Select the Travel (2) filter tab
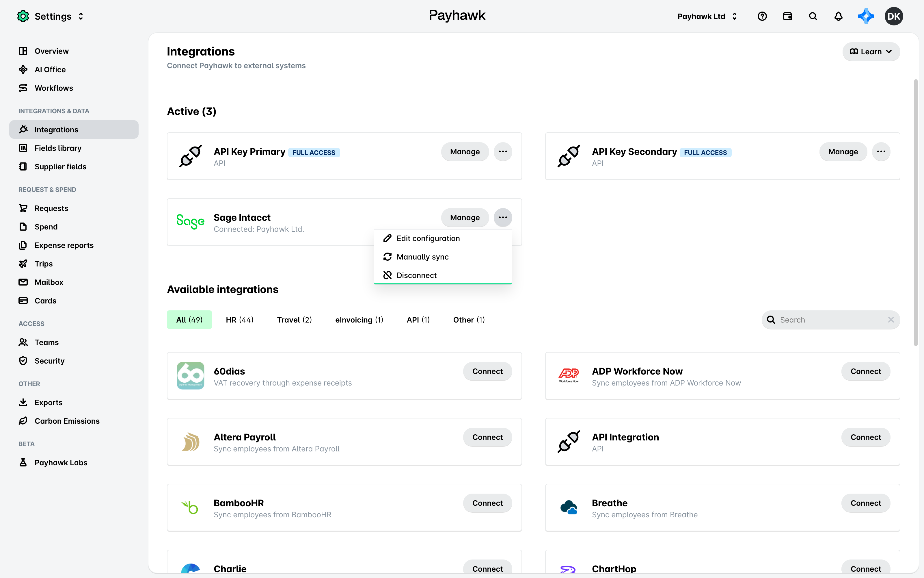Viewport: 924px width, 578px height. 295,320
